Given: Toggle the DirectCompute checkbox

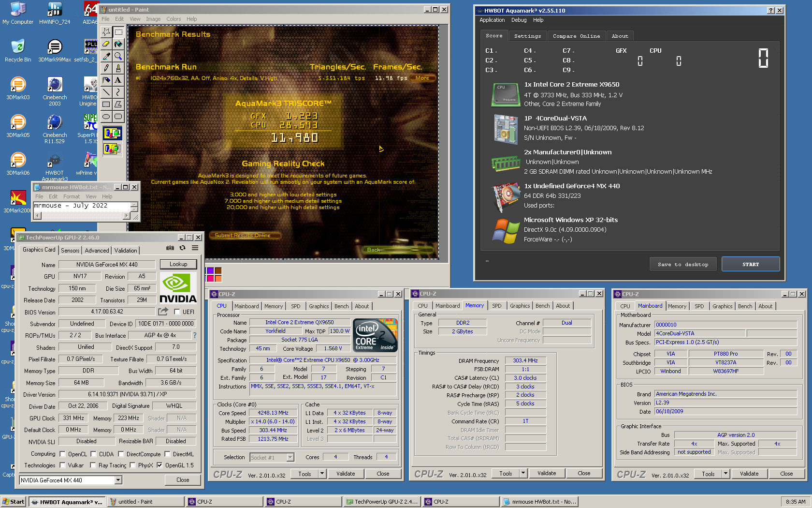Looking at the screenshot, I should 121,454.
